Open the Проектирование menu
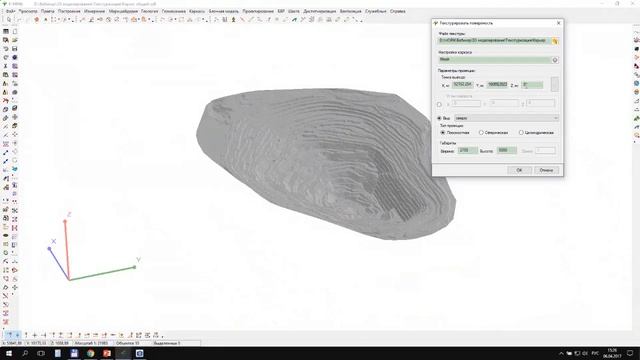 pos(258,11)
